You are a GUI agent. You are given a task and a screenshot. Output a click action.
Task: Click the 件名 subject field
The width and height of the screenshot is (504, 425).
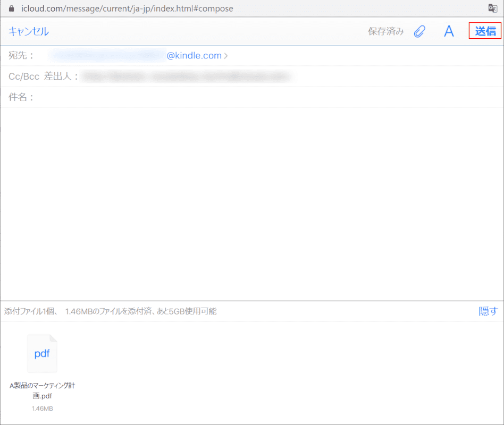(x=252, y=97)
